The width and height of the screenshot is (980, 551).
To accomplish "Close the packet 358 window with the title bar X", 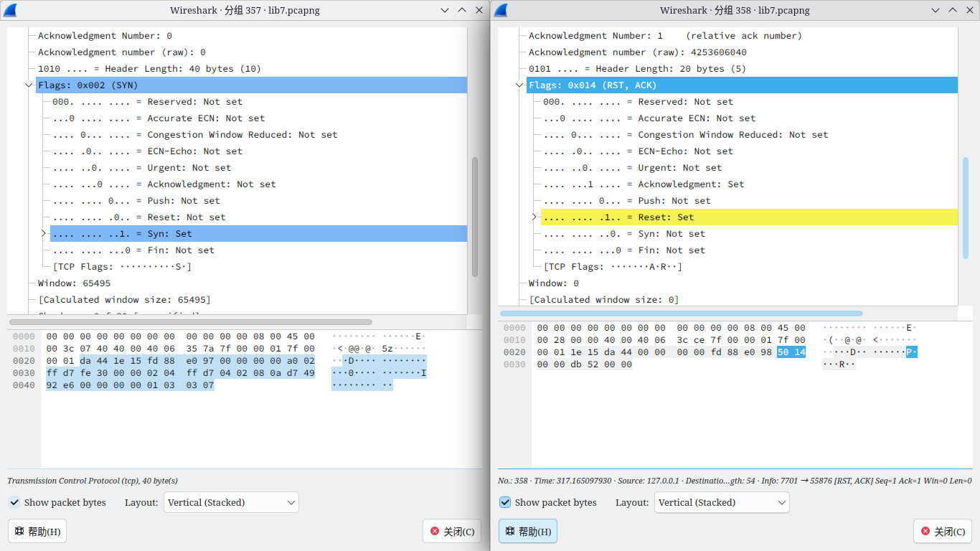I will pyautogui.click(x=969, y=10).
